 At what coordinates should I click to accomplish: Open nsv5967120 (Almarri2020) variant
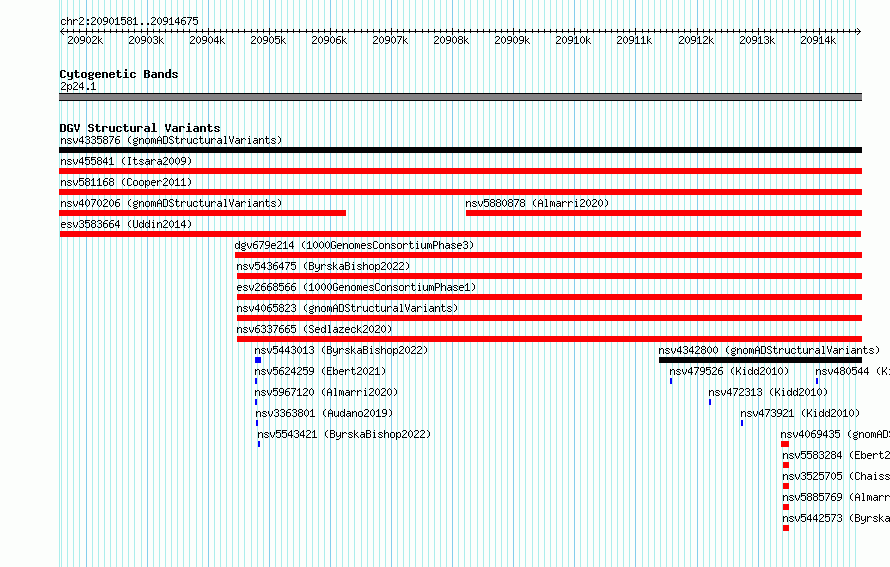(x=326, y=392)
